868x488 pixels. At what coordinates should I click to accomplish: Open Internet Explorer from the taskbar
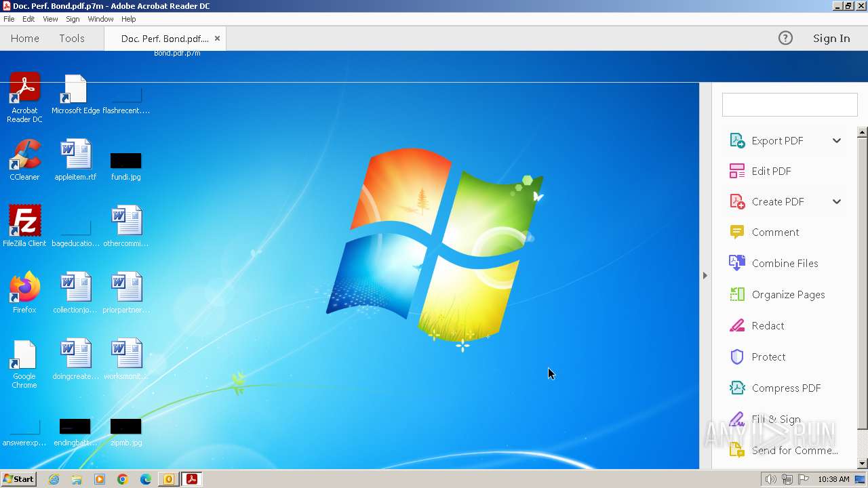coord(54,479)
